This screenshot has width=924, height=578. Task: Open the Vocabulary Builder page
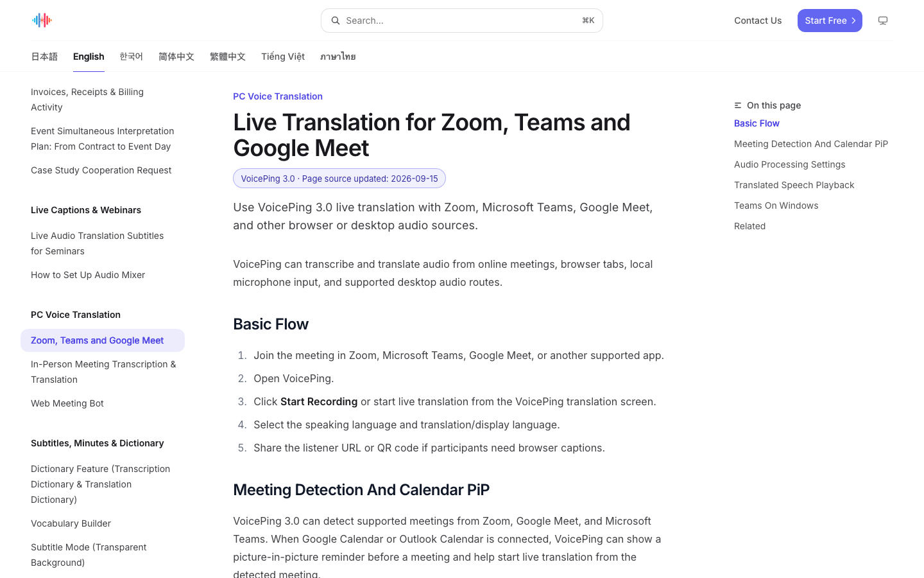(103, 523)
